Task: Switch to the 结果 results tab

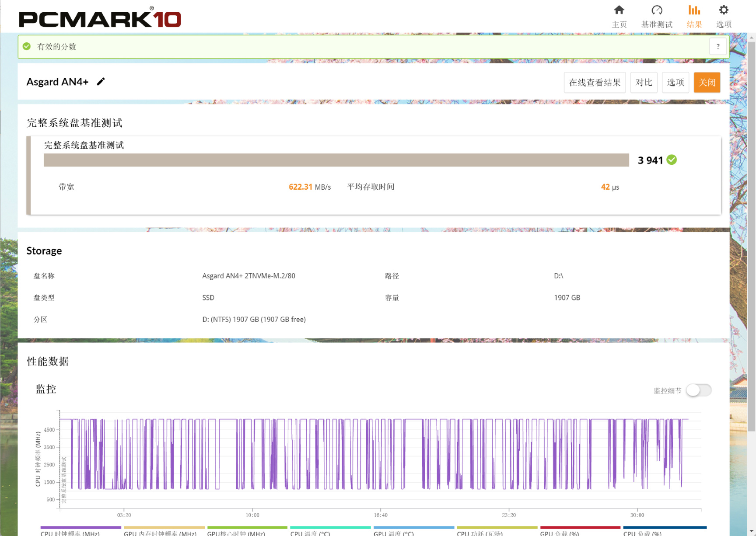Action: [x=694, y=17]
